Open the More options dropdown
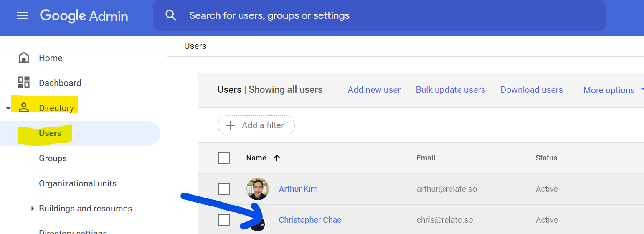Image resolution: width=644 pixels, height=234 pixels. (x=613, y=90)
